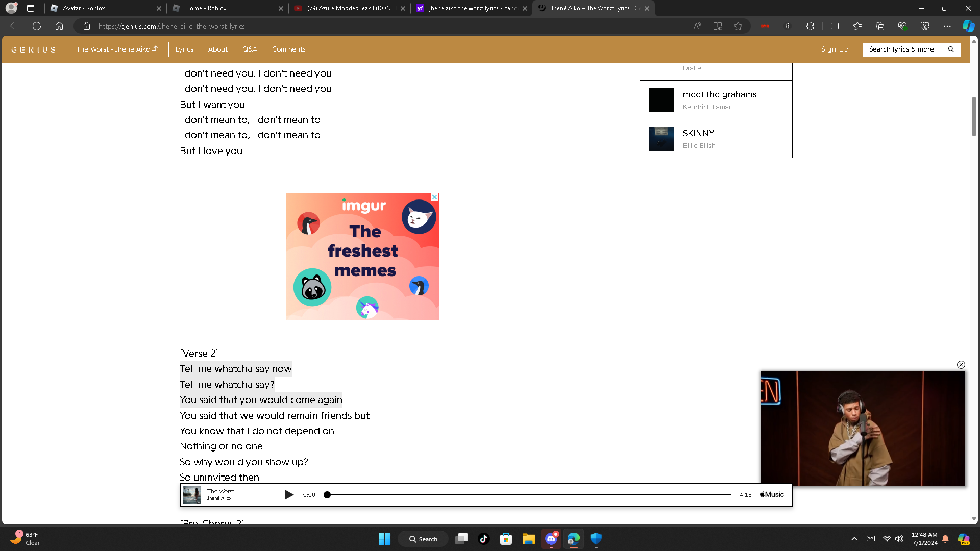Close the Home - Roblox tab

pos(281,8)
